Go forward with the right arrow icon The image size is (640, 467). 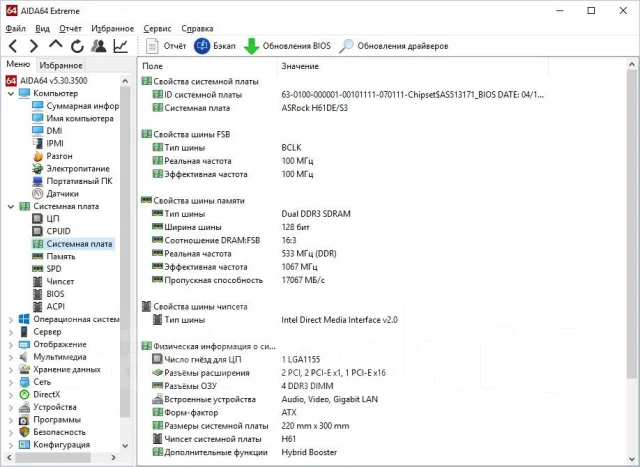[x=34, y=46]
